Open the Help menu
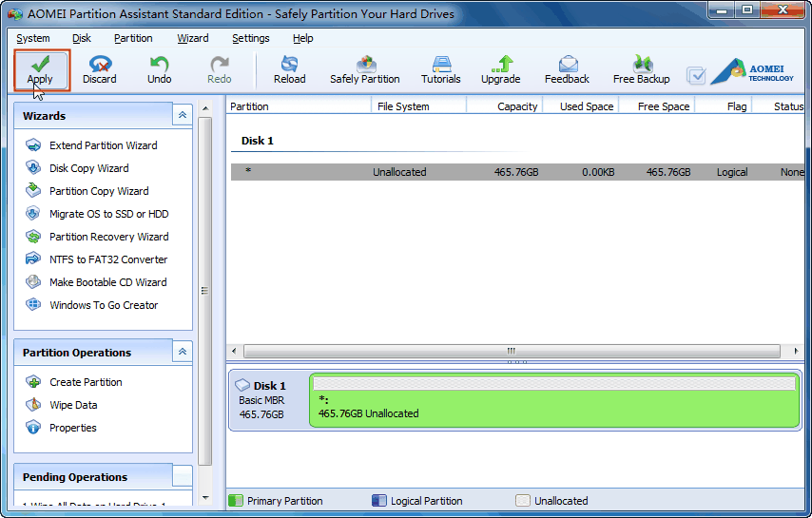Image resolution: width=812 pixels, height=518 pixels. tap(303, 38)
